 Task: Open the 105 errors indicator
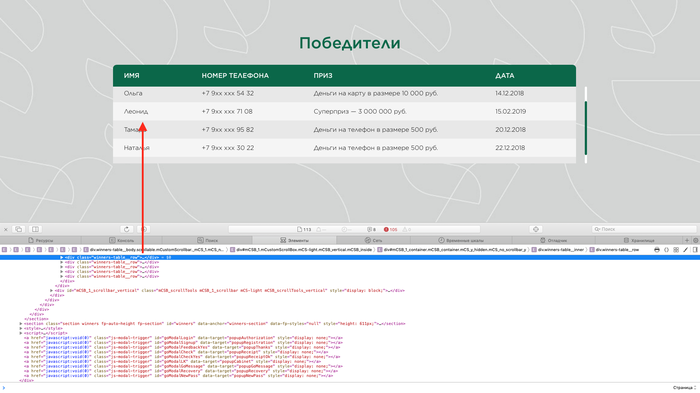tap(391, 230)
